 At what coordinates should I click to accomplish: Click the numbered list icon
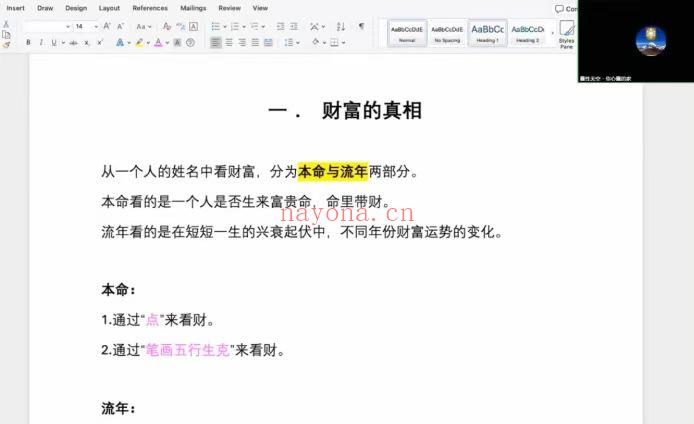235,27
